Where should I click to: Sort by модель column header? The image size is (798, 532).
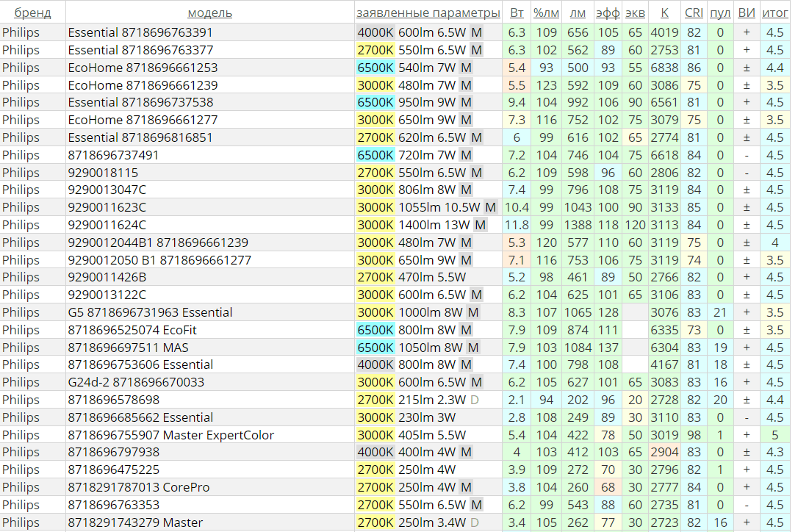click(209, 12)
